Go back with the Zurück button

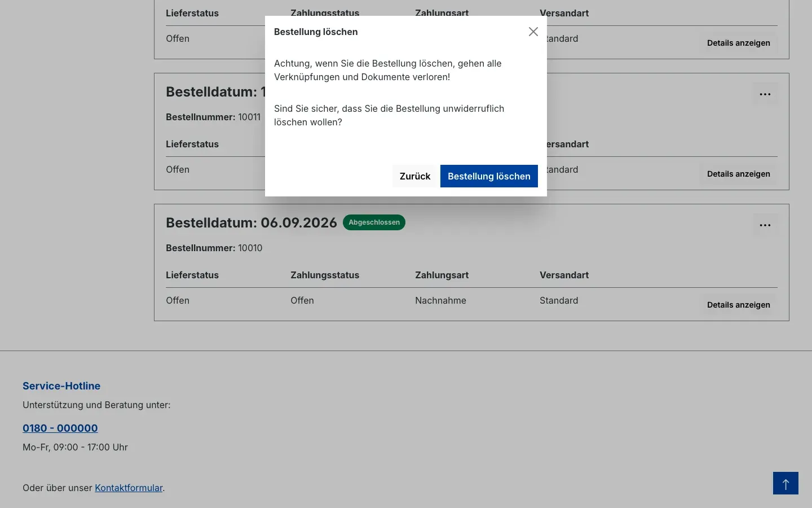(x=415, y=176)
